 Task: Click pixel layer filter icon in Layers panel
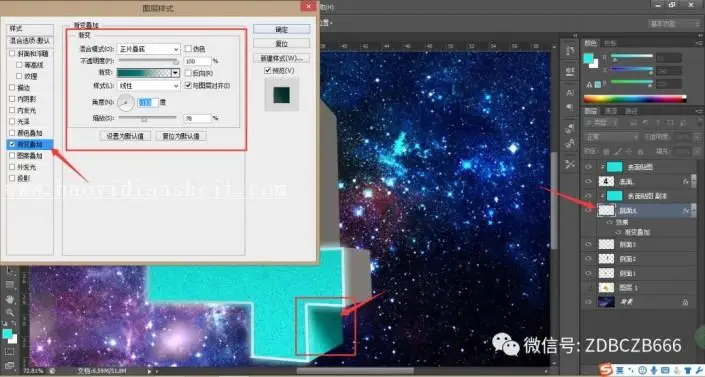[x=634, y=122]
